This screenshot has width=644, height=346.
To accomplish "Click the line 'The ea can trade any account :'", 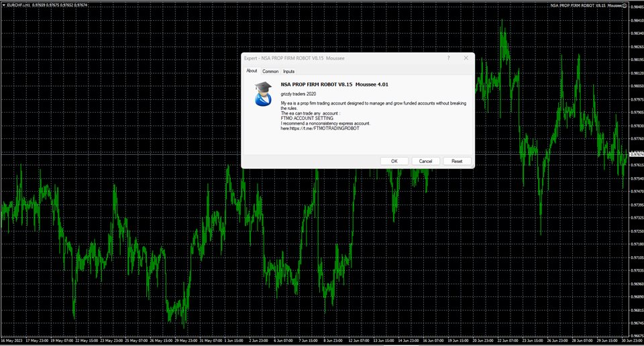I will tap(311, 113).
